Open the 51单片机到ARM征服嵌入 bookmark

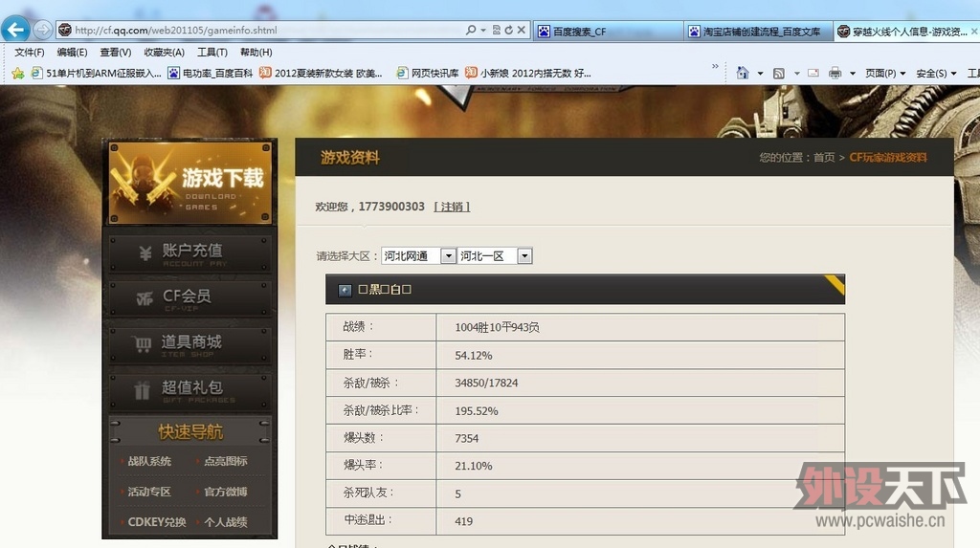point(97,73)
